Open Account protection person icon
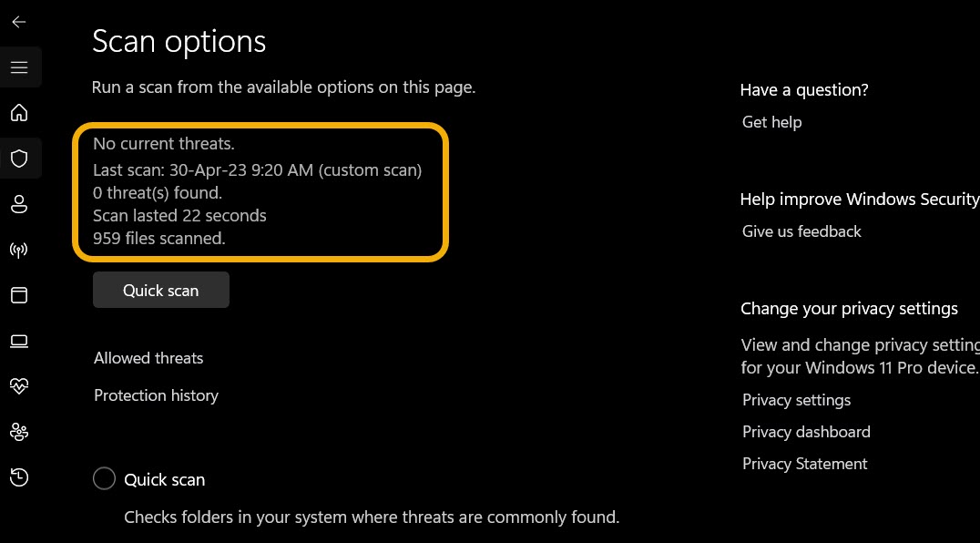The image size is (980, 543). tap(19, 204)
